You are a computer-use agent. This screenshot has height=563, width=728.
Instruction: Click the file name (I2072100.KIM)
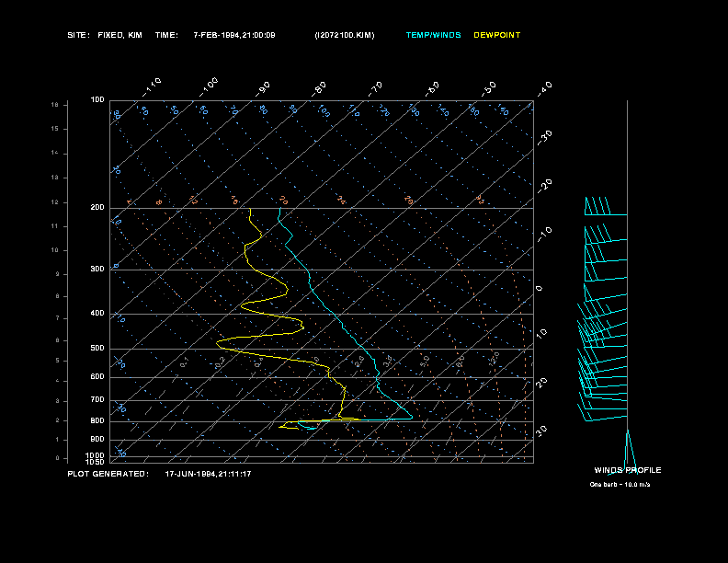(x=344, y=35)
